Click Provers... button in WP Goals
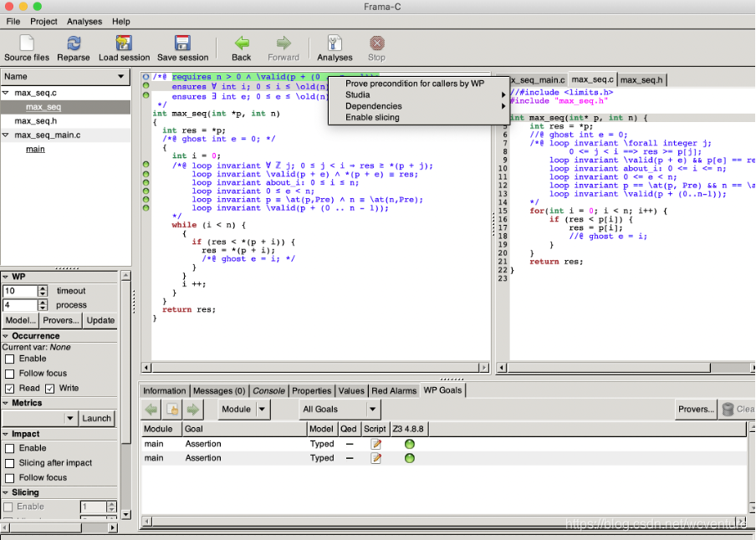756x540 pixels. 697,410
